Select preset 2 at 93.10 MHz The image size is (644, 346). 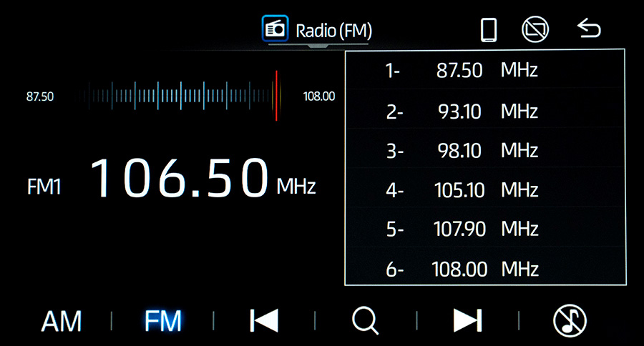[484, 112]
